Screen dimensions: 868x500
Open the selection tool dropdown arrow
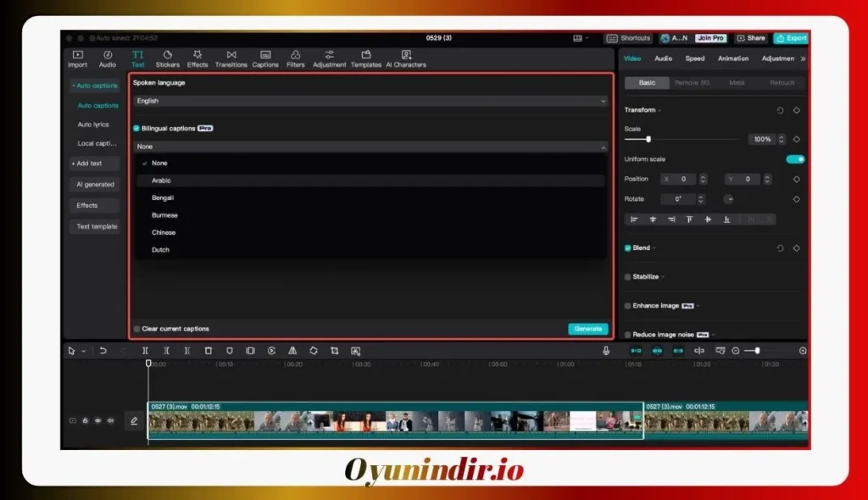pos(84,351)
